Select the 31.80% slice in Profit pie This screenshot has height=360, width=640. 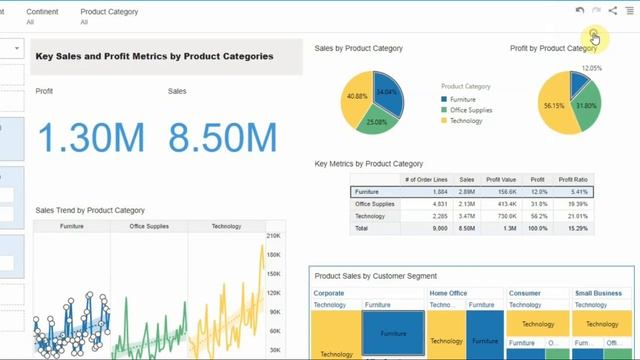point(588,106)
